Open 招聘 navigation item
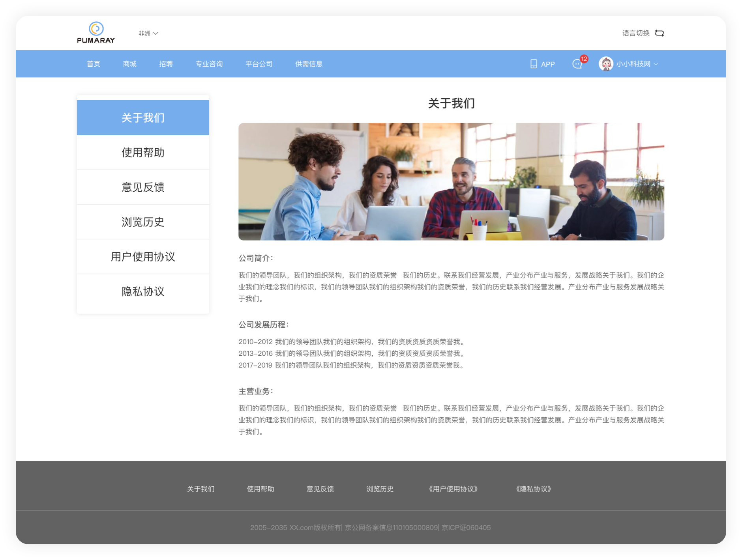 point(166,64)
